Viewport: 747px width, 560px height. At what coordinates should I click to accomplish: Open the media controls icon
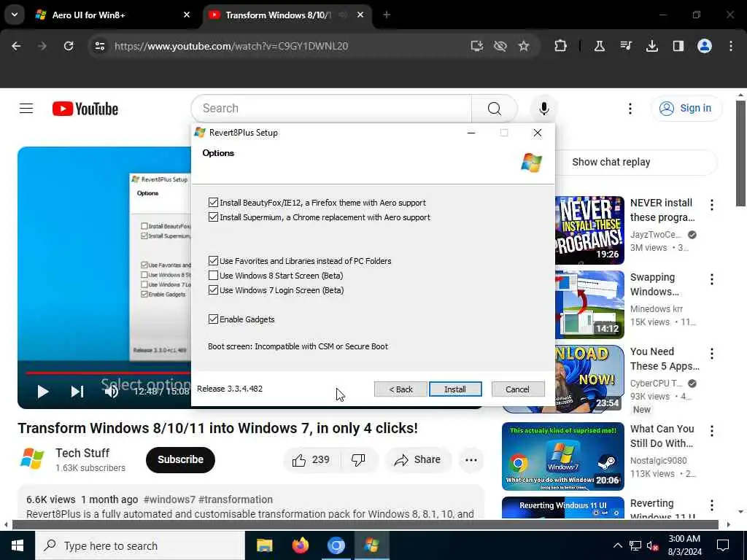[626, 46]
